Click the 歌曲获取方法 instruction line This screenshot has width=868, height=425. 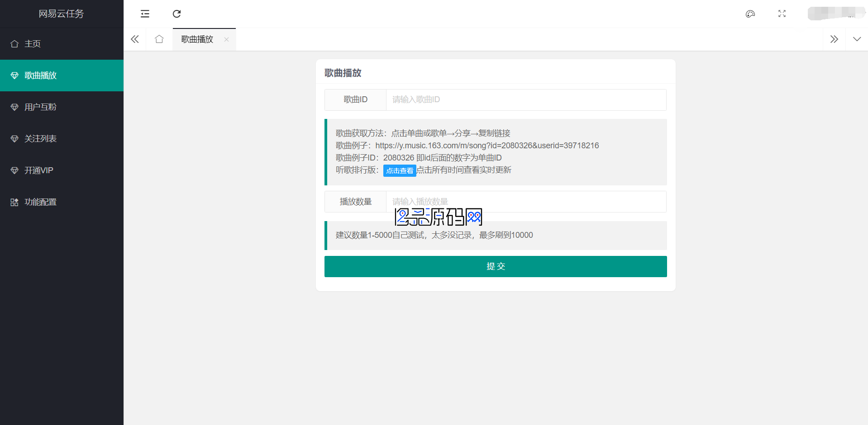[423, 133]
